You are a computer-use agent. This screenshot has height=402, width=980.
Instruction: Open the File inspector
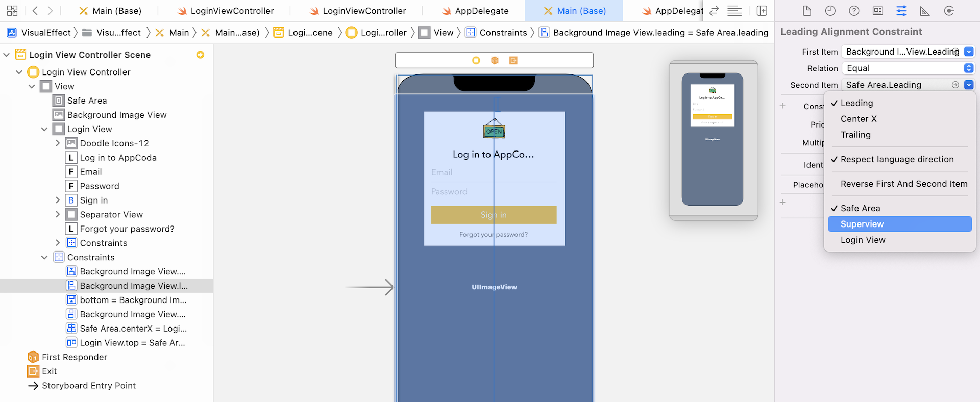pos(806,11)
